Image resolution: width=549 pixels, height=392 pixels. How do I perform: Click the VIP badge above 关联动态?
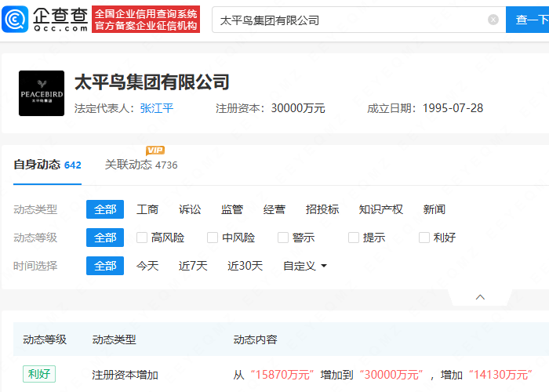(x=155, y=151)
